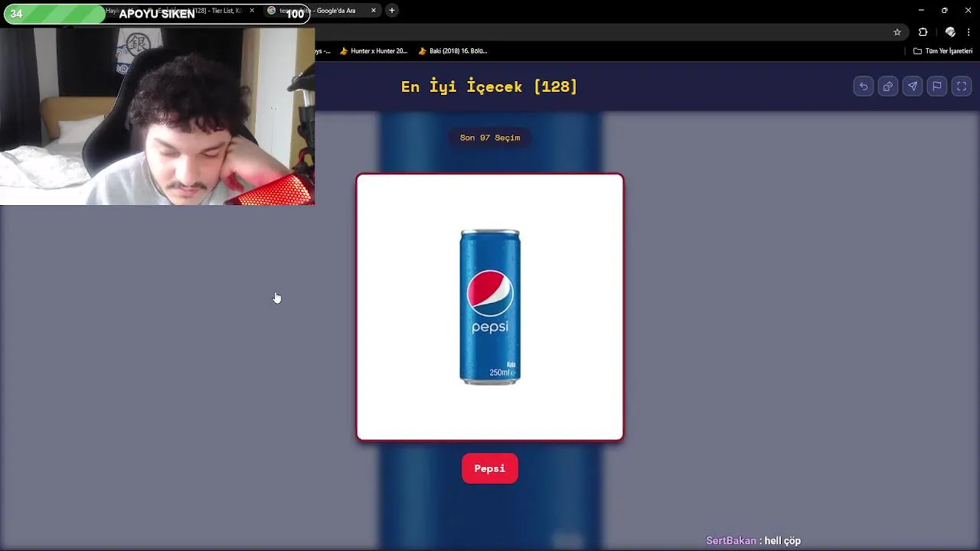Bookmark this page with the star icon
Image resolution: width=980 pixels, height=551 pixels.
897,32
